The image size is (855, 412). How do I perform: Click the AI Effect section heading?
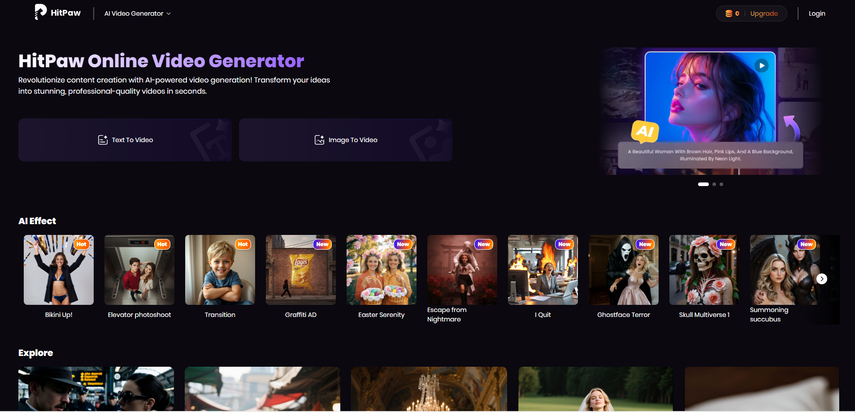37,221
